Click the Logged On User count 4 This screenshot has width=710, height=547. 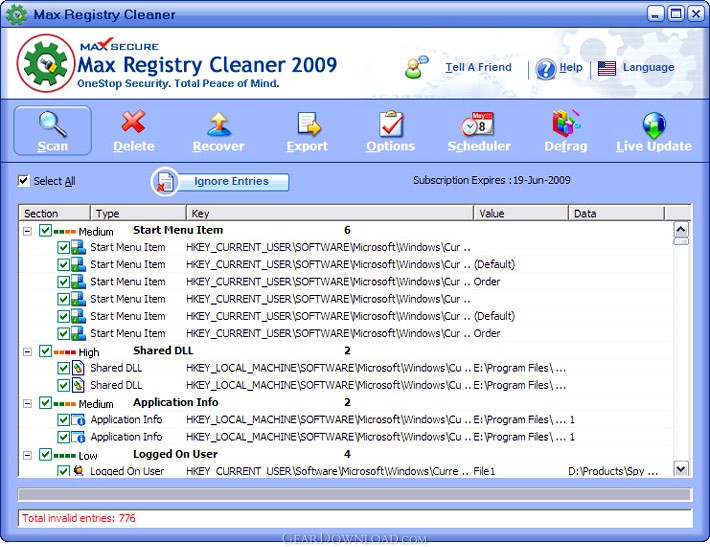[x=347, y=454]
